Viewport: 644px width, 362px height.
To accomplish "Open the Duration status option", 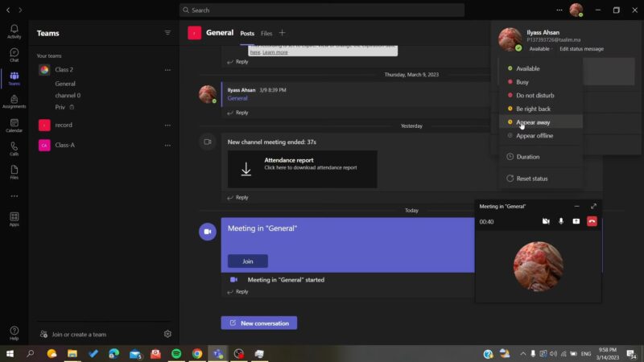I will tap(540, 157).
